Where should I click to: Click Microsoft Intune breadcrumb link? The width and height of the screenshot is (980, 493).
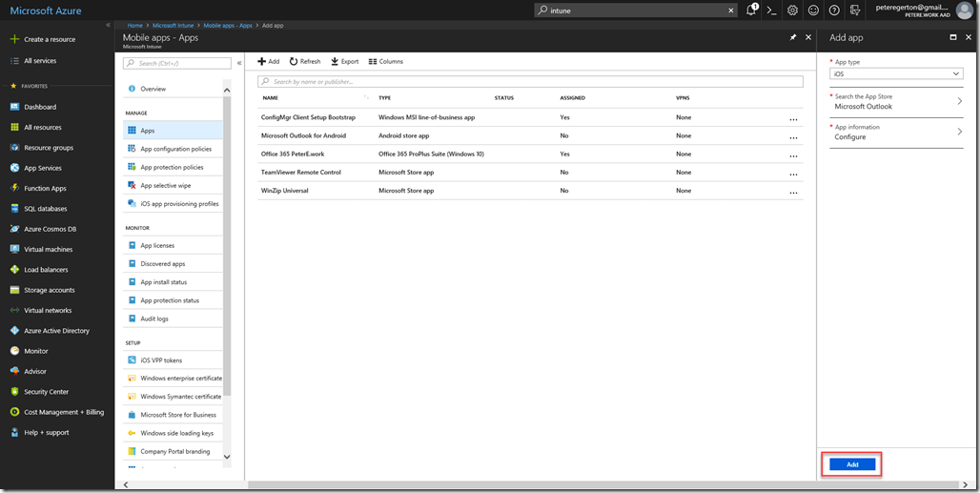point(173,25)
